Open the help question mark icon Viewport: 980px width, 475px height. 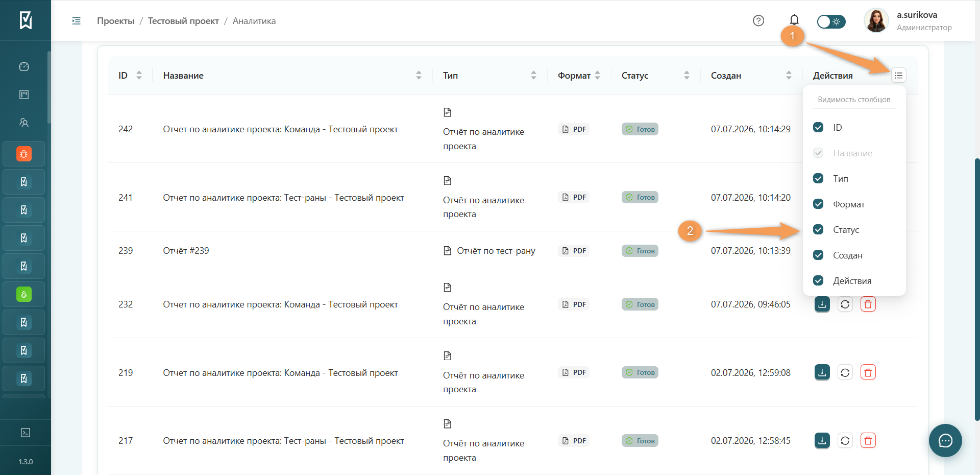(758, 20)
